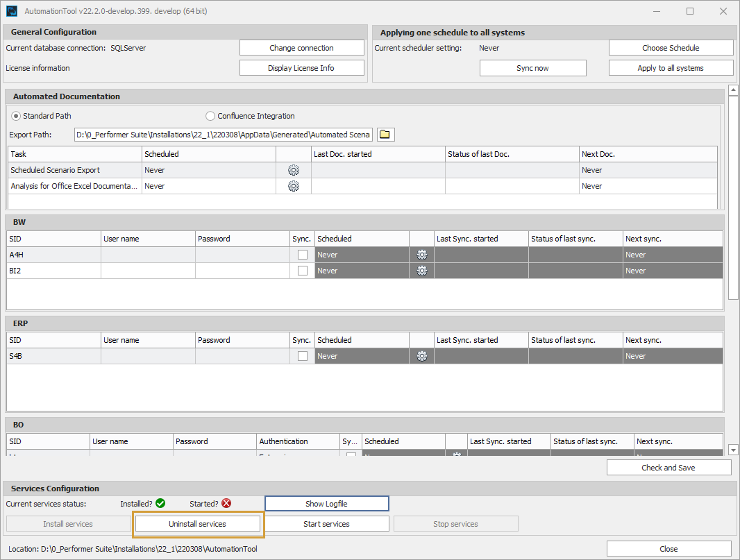Click the Uninstall services button
The height and width of the screenshot is (560, 740).
(198, 524)
